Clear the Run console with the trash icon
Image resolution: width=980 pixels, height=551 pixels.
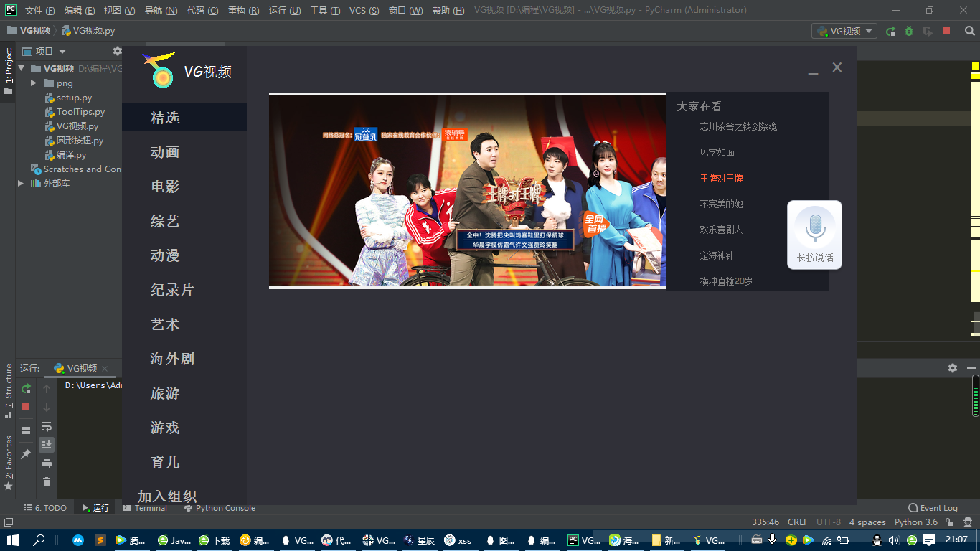point(47,482)
